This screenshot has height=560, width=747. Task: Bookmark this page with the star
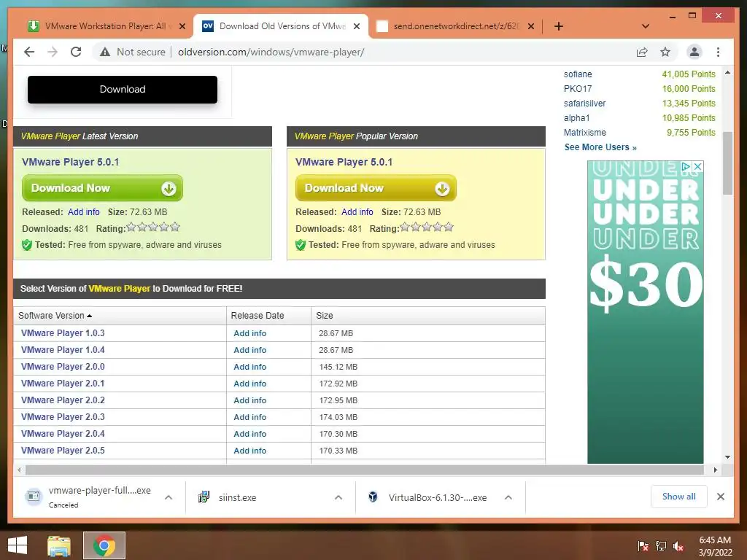click(x=665, y=52)
